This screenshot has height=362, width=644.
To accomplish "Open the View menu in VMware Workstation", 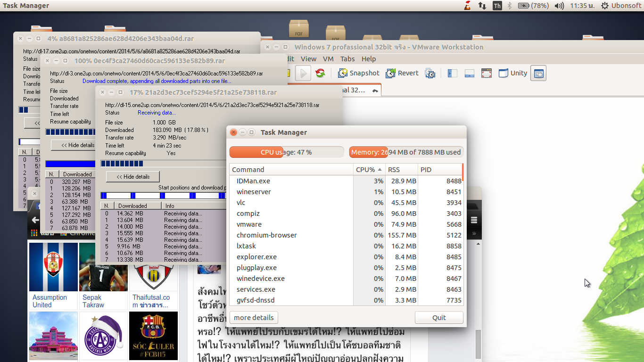I will tap(308, 59).
